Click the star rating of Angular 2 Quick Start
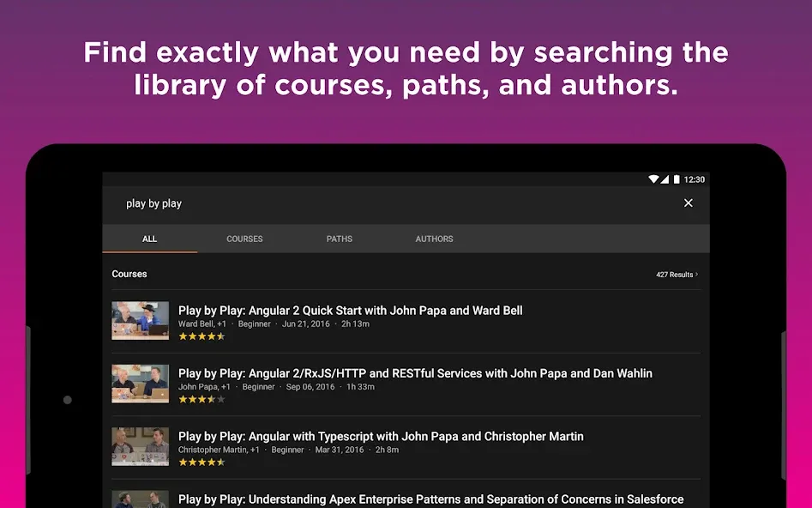This screenshot has width=812, height=508. click(202, 336)
